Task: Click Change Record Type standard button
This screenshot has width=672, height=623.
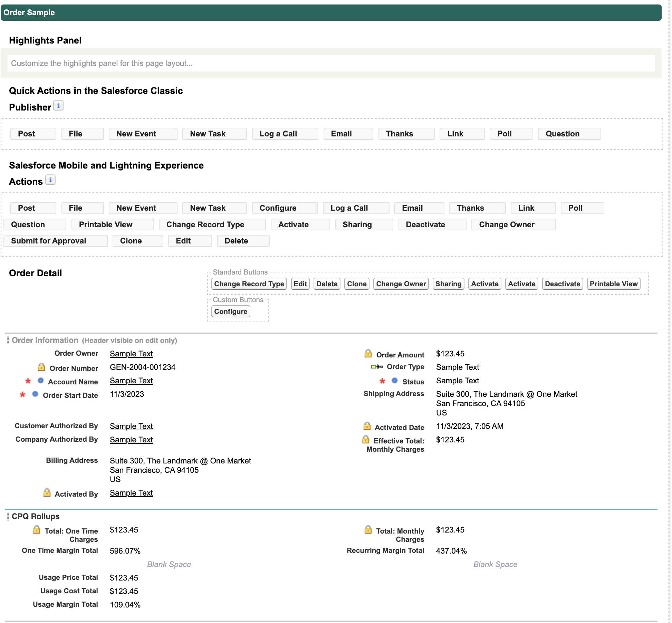Action: pos(249,284)
